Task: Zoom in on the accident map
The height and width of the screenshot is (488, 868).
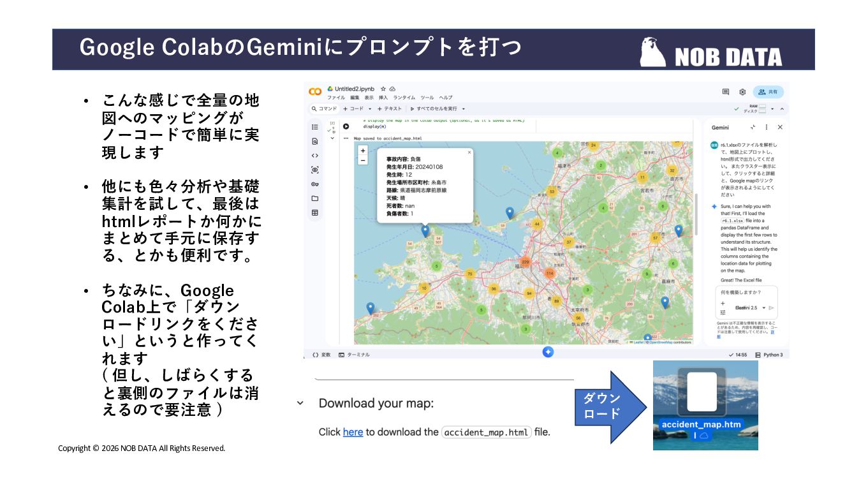Action: [363, 151]
